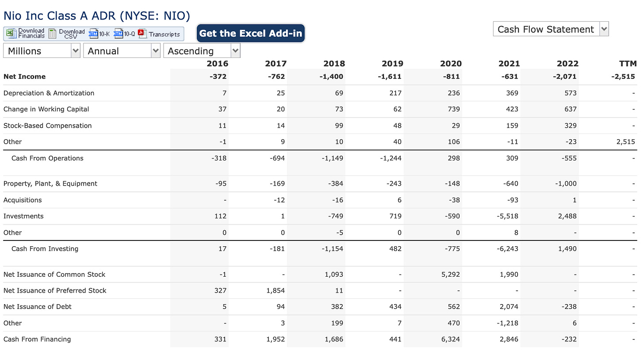Select the Investments row label

tap(23, 216)
